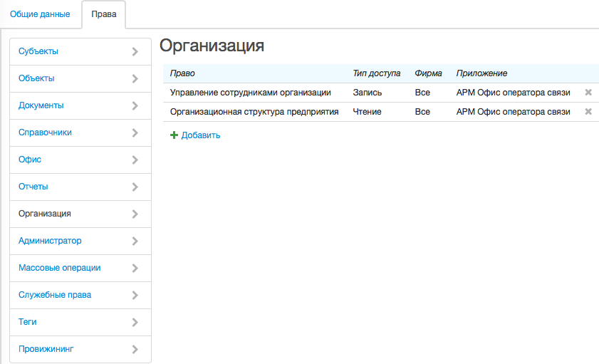
Task: Select the Права tab
Action: pos(104,14)
